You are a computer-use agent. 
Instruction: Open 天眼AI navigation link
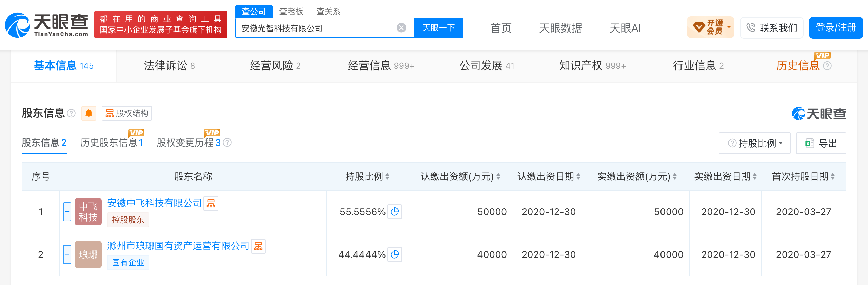(625, 28)
